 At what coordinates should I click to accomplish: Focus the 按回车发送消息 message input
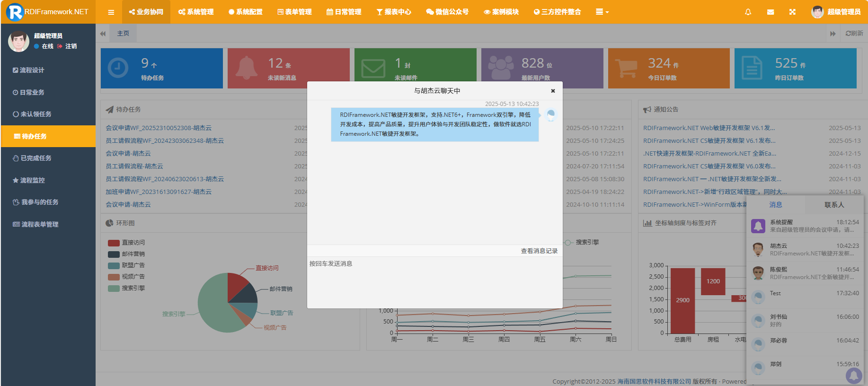(434, 282)
